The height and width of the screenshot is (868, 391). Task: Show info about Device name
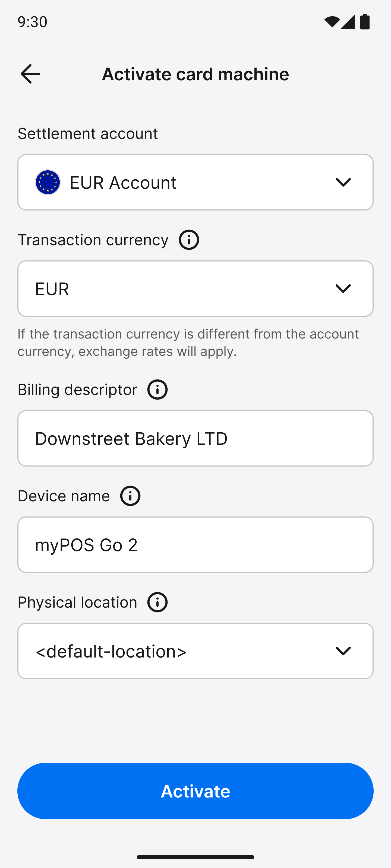coord(130,496)
